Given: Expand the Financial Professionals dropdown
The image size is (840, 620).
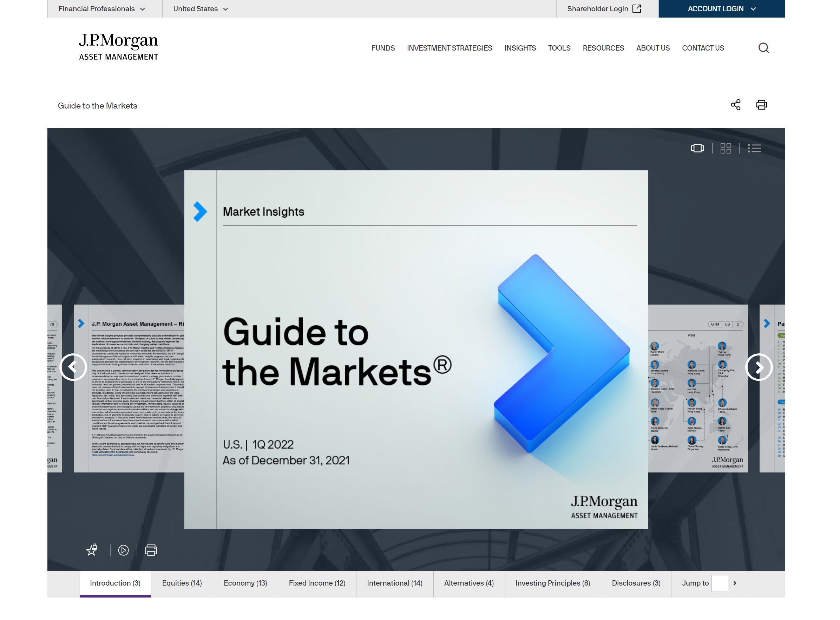Looking at the screenshot, I should point(102,9).
